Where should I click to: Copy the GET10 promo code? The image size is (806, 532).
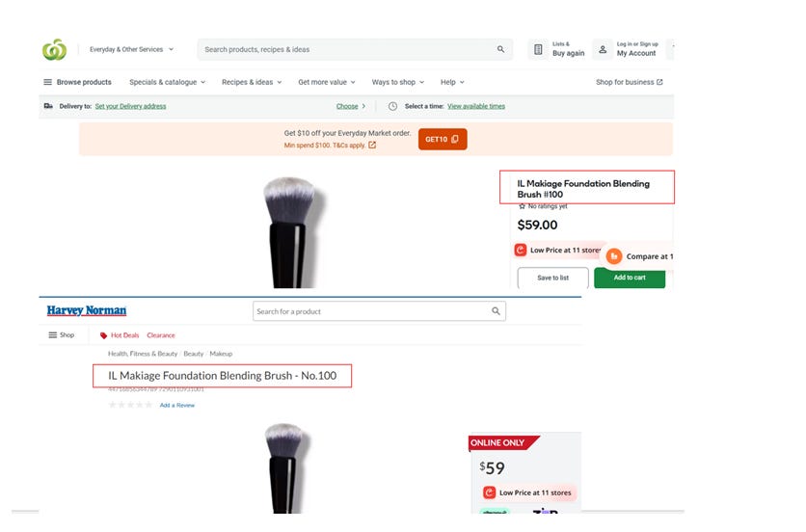pyautogui.click(x=443, y=140)
